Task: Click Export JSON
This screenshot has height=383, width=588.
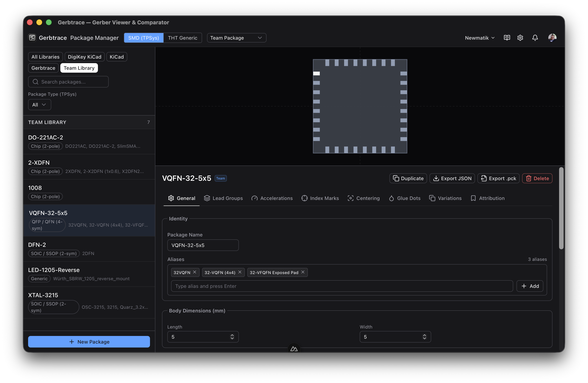Action: (452, 178)
